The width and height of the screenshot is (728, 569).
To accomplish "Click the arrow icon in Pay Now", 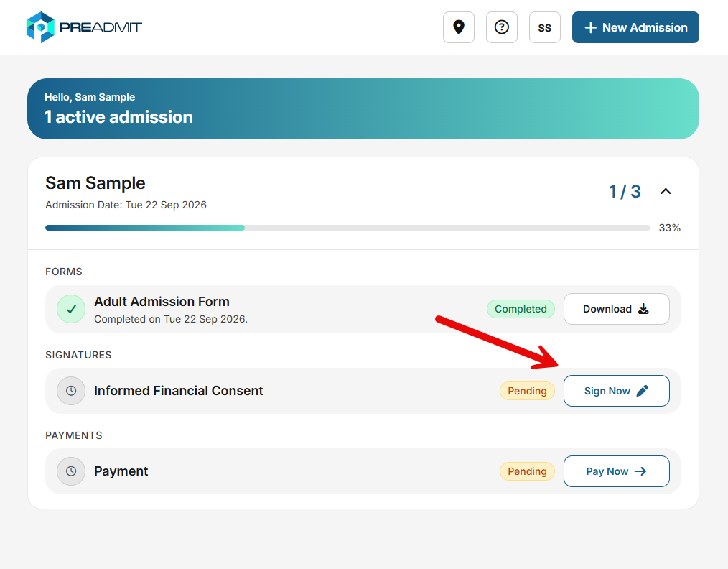I will 640,471.
